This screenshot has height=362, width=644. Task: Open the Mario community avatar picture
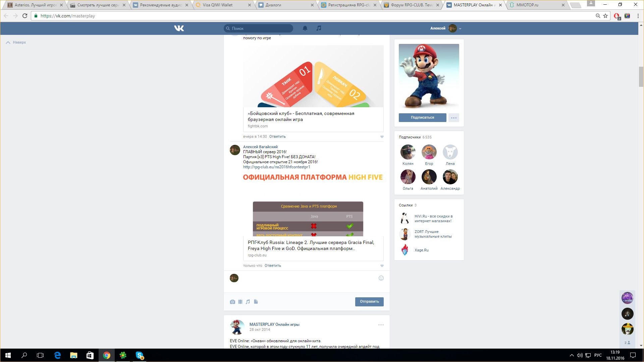click(x=429, y=76)
